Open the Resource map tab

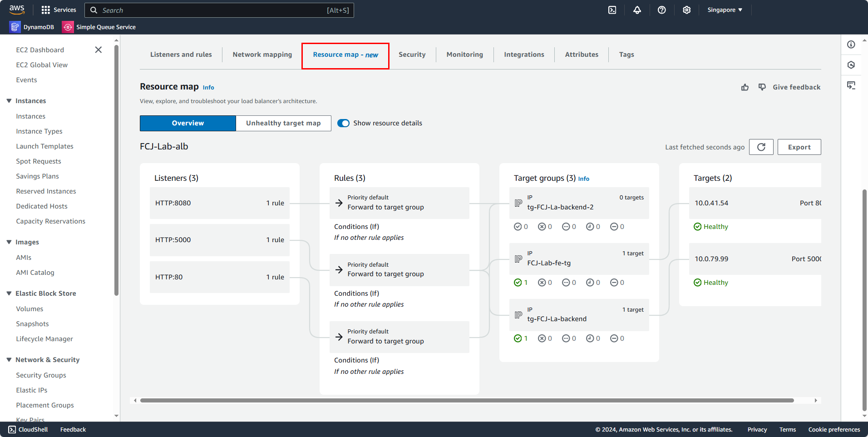(x=345, y=55)
